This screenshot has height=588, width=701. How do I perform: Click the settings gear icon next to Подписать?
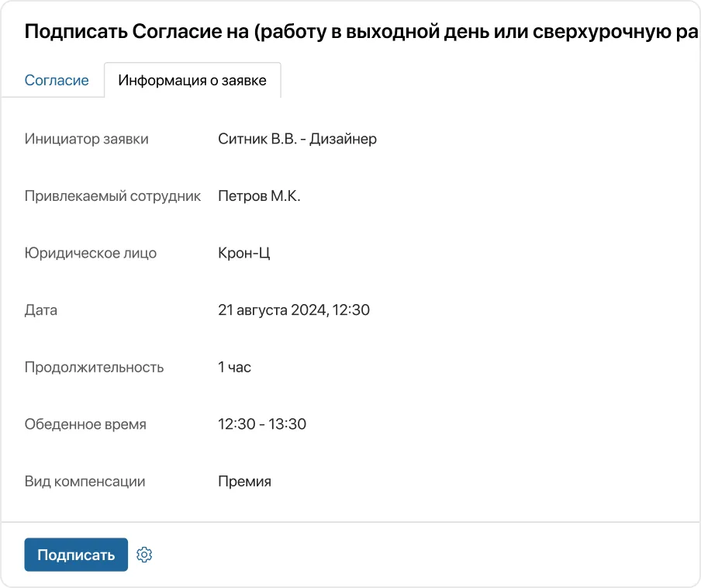point(144,555)
